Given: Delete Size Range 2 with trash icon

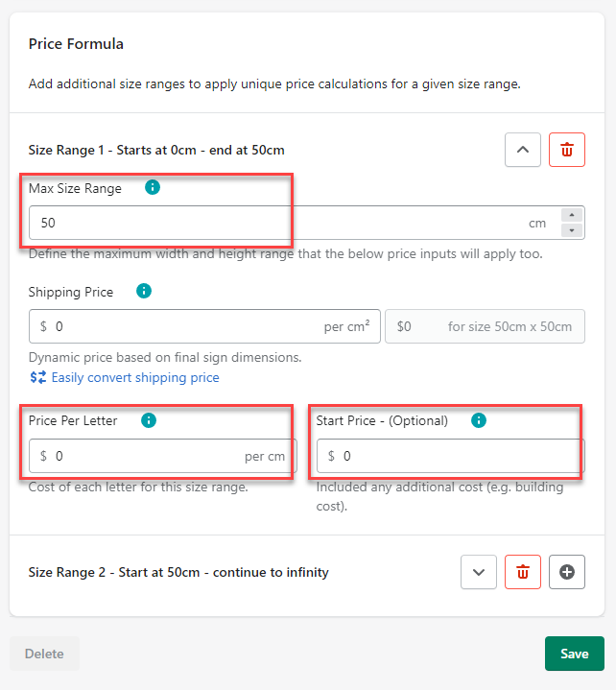Looking at the screenshot, I should pos(523,572).
